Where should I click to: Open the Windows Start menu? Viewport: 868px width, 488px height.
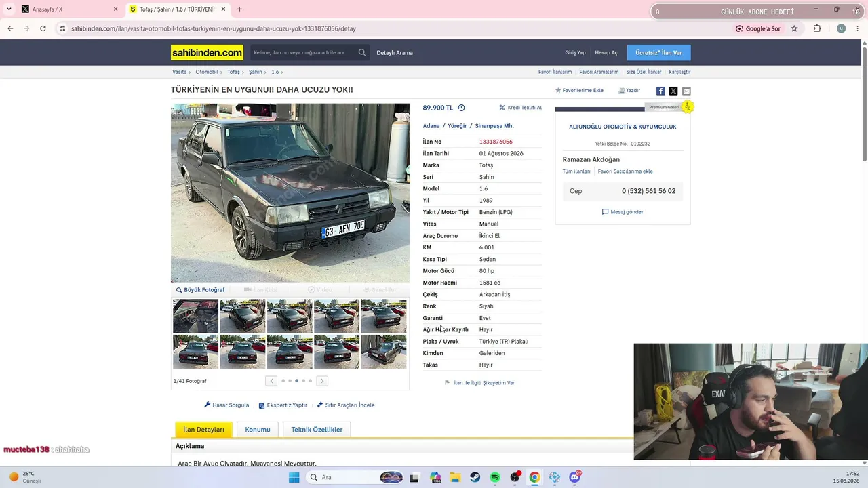point(294,477)
